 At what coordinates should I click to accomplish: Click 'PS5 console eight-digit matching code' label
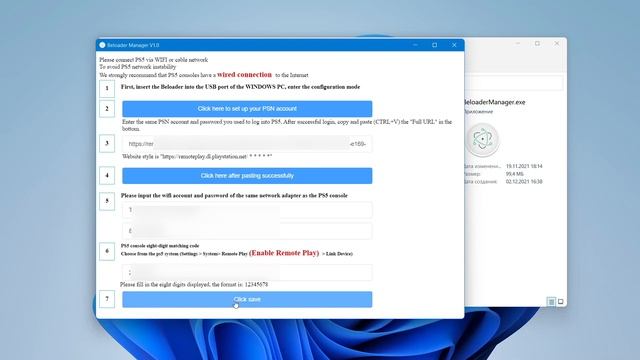pyautogui.click(x=160, y=246)
